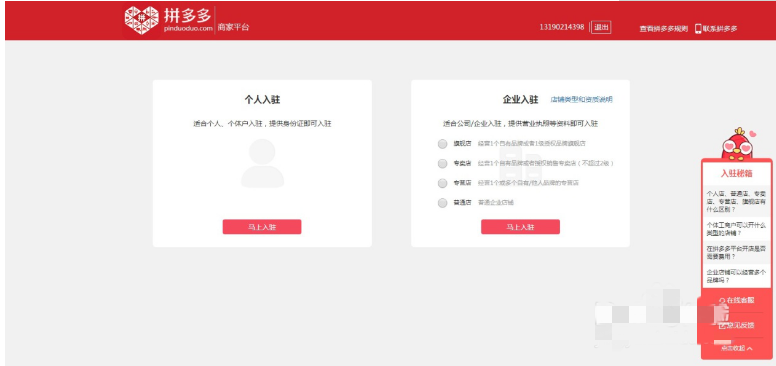Open 意见反馈 feedback
Image resolution: width=776 pixels, height=366 pixels.
(x=736, y=325)
